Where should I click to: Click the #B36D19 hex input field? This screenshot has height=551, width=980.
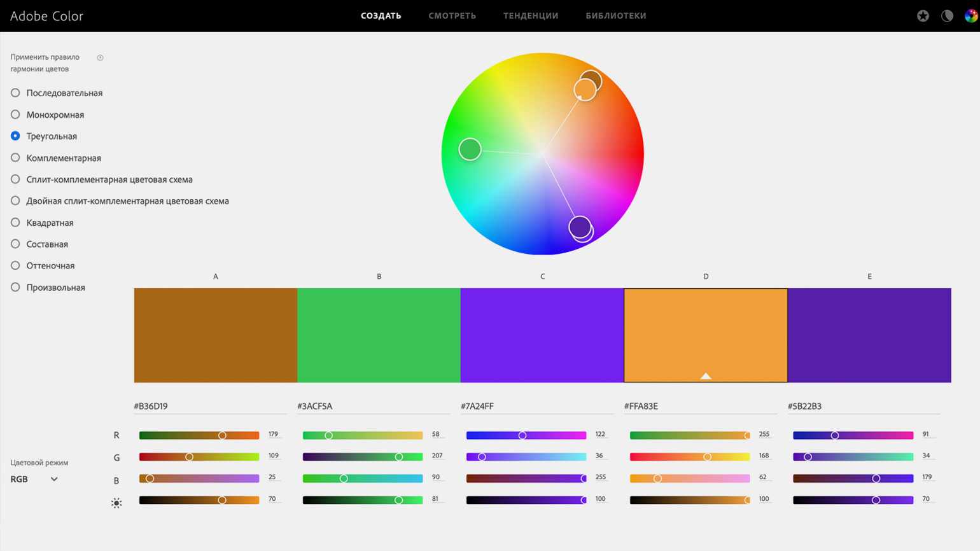click(x=210, y=406)
